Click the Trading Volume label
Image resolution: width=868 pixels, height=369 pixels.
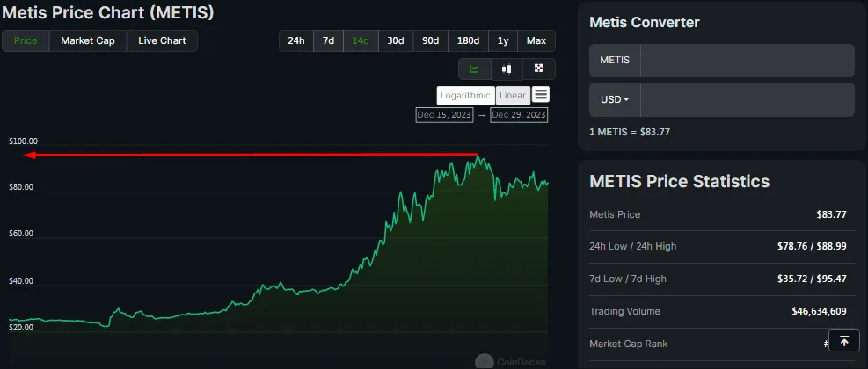click(625, 312)
